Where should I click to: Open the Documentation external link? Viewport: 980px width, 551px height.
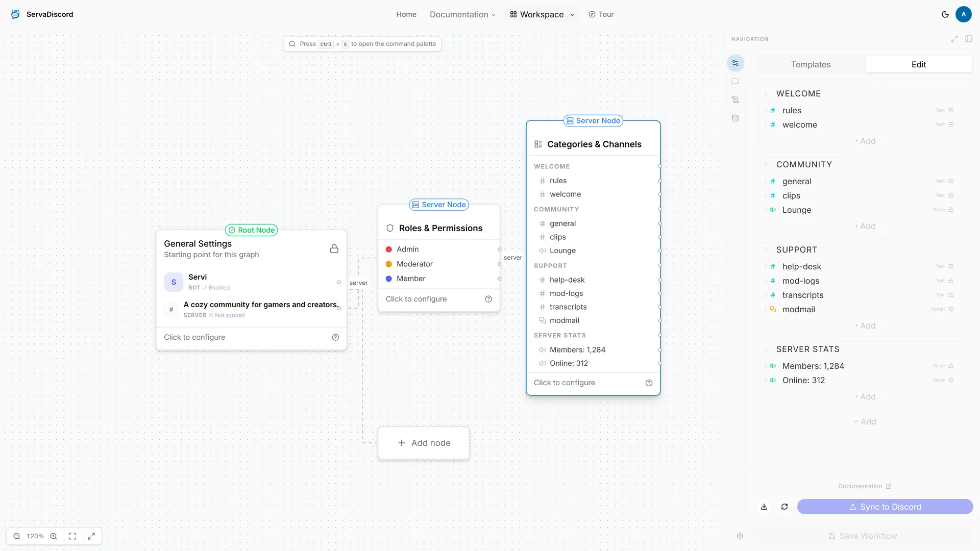tap(865, 486)
